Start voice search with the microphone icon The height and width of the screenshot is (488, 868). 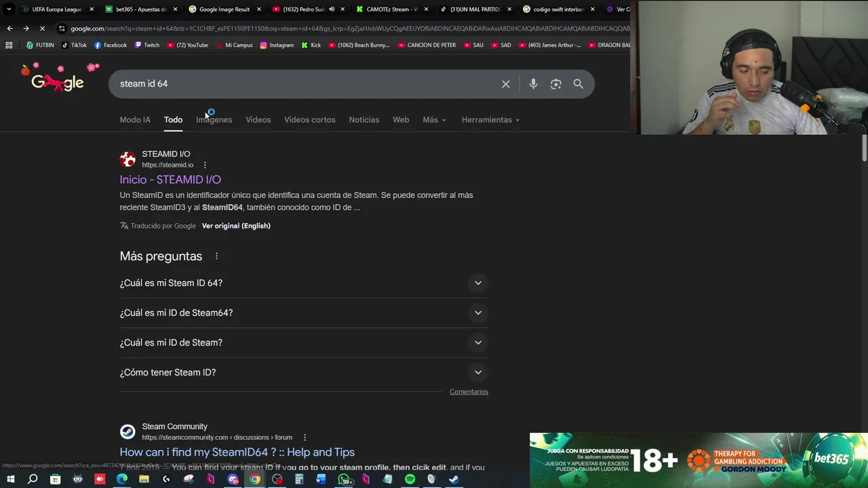(533, 84)
